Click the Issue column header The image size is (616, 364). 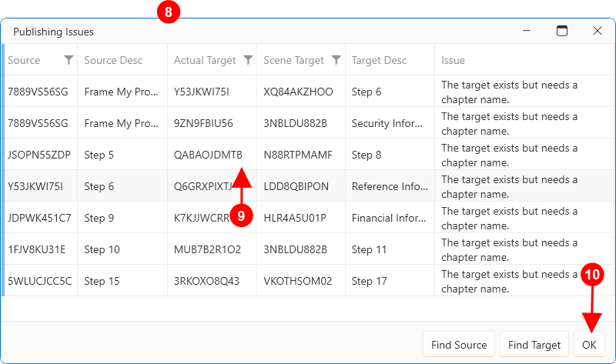[x=453, y=60]
